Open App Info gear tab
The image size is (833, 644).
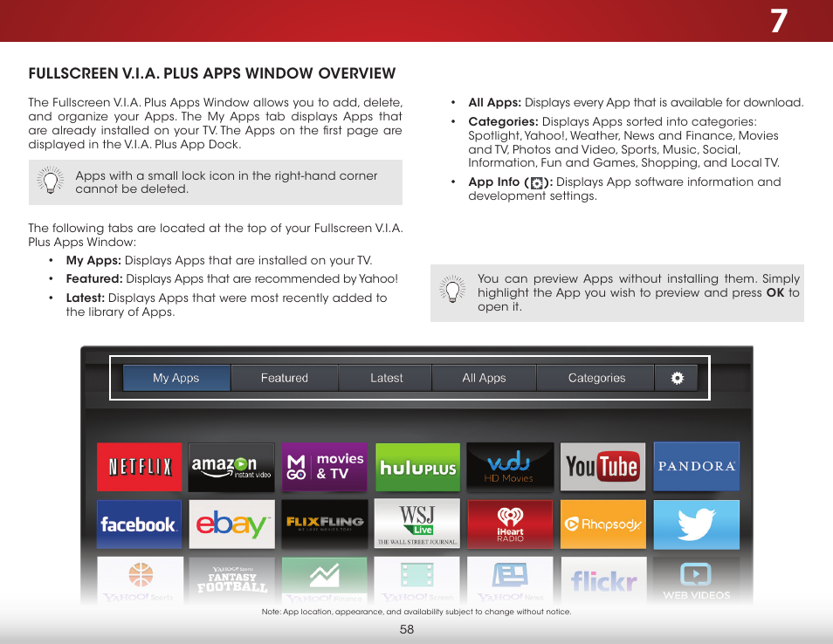click(677, 378)
